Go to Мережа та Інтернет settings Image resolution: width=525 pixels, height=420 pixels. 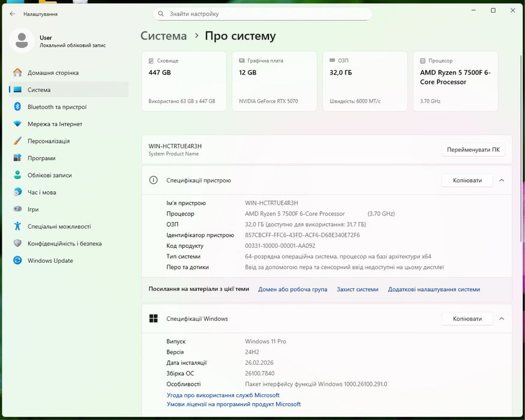(x=68, y=124)
